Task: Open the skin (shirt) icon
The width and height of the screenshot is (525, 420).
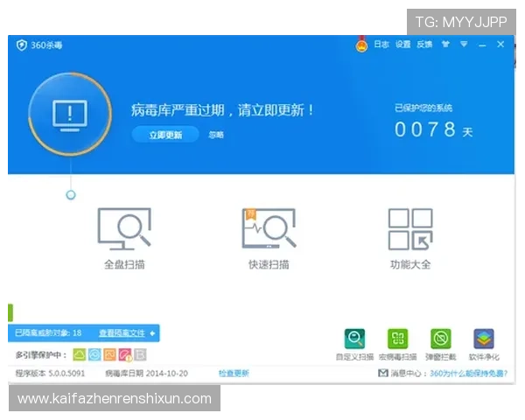Action: (x=445, y=45)
